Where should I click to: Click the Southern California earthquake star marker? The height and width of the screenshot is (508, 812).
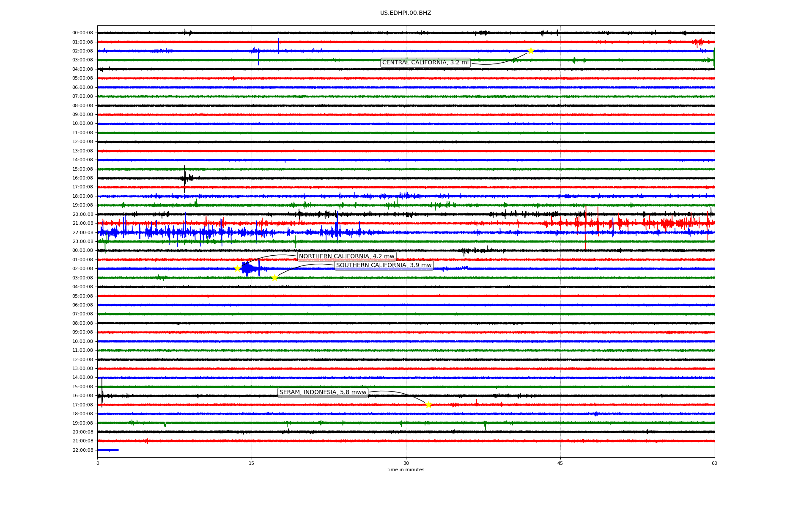pos(274,278)
